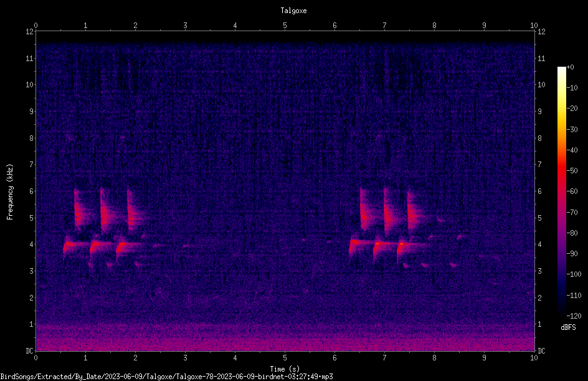This screenshot has width=588, height=381.
Task: Click the 4 kHz label on left axis
Action: click(x=32, y=244)
